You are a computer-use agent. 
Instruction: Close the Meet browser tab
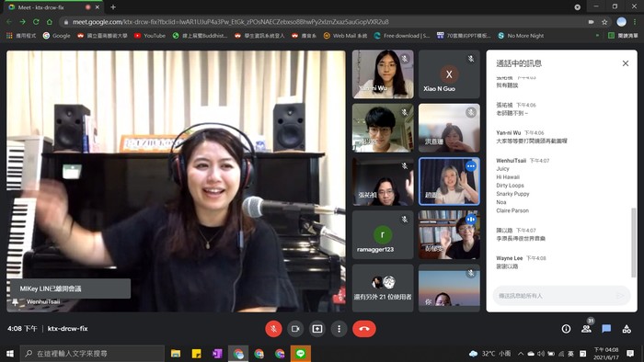[x=98, y=7]
